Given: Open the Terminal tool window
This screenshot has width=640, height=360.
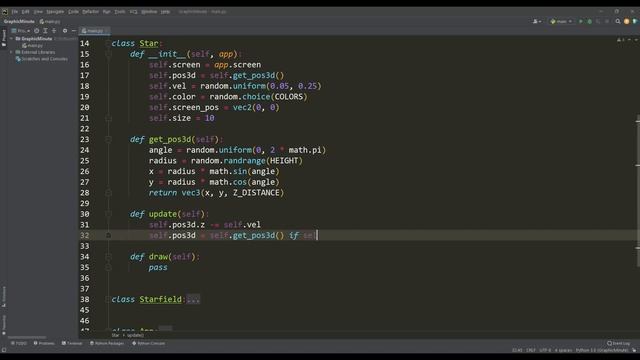Looking at the screenshot, I should [72, 343].
